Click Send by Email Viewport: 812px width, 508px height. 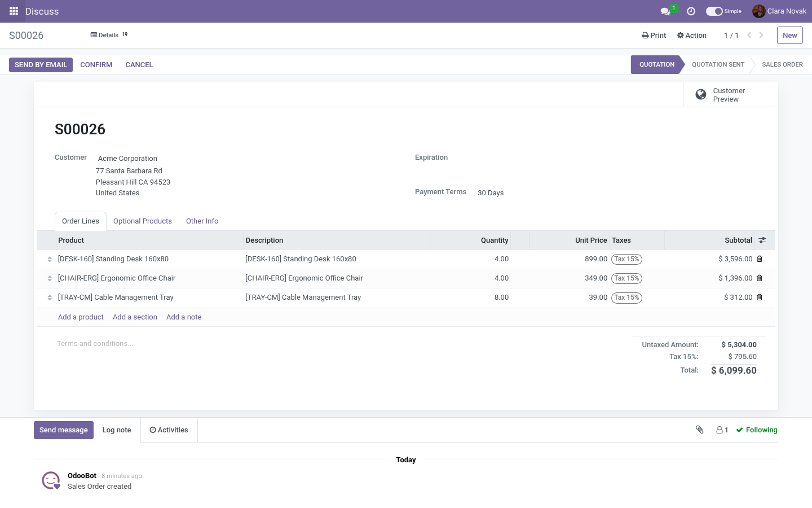tap(41, 65)
